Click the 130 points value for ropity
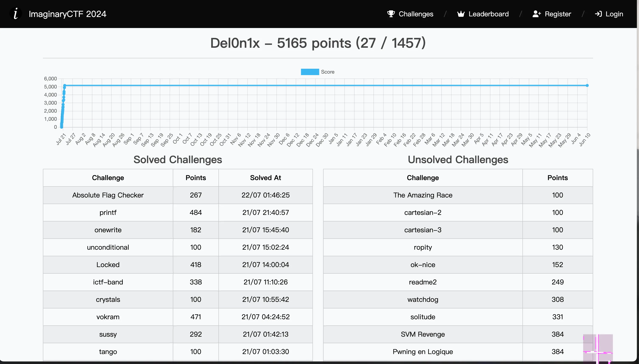Image resolution: width=639 pixels, height=364 pixels. pyautogui.click(x=557, y=247)
